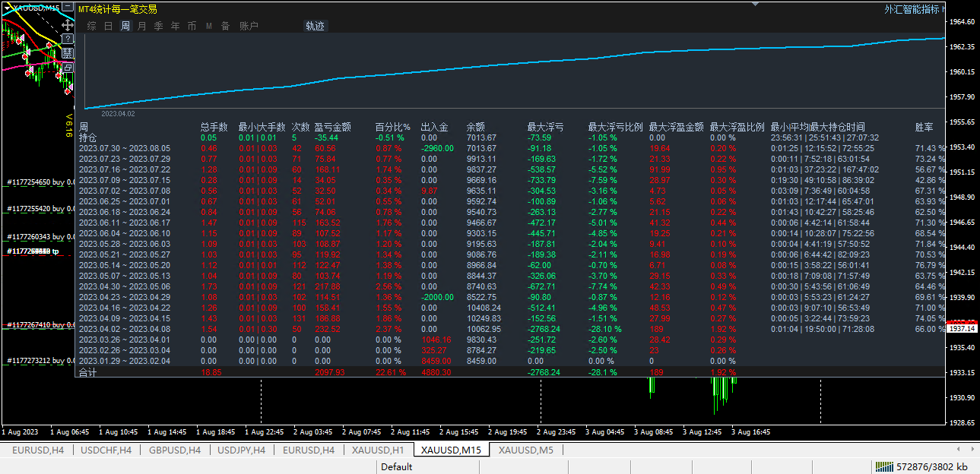The height and width of the screenshot is (474, 980).
Task: Open the 账户 account view
Action: coord(249,26)
